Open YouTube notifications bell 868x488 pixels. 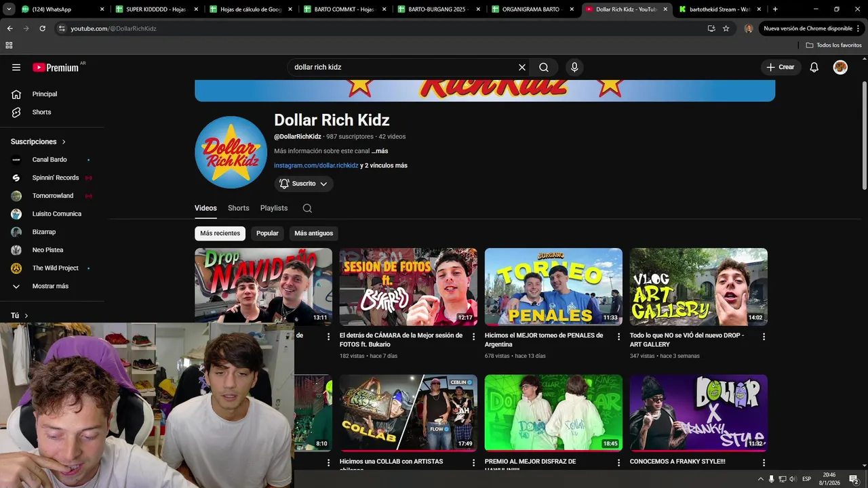[x=814, y=67]
